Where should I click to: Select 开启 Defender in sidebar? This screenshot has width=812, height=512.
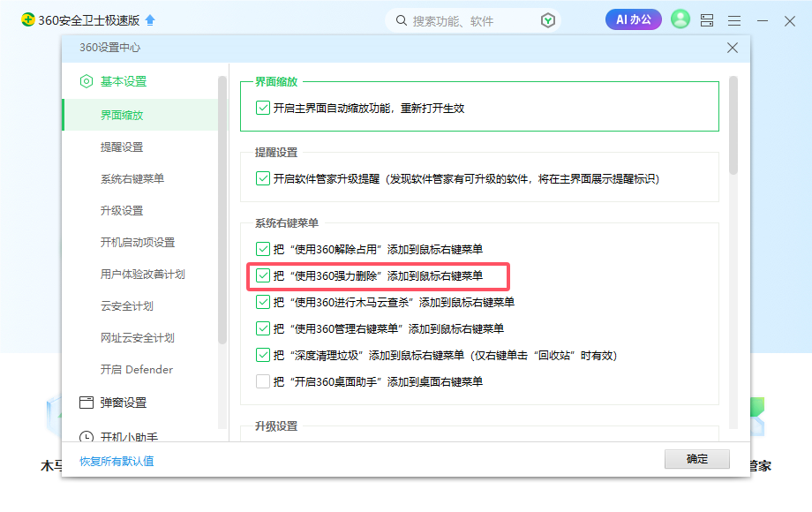click(x=136, y=370)
